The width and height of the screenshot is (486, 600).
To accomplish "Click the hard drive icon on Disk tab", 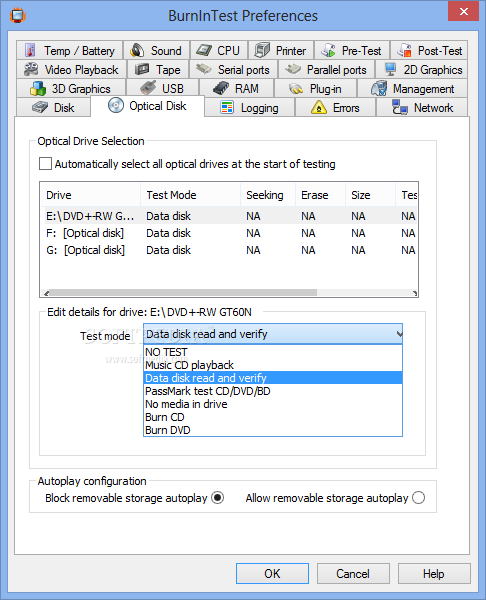I will point(40,107).
